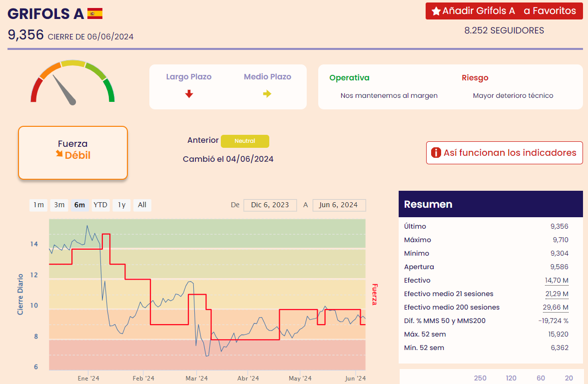Click the Mar '24 axis label

[196, 379]
